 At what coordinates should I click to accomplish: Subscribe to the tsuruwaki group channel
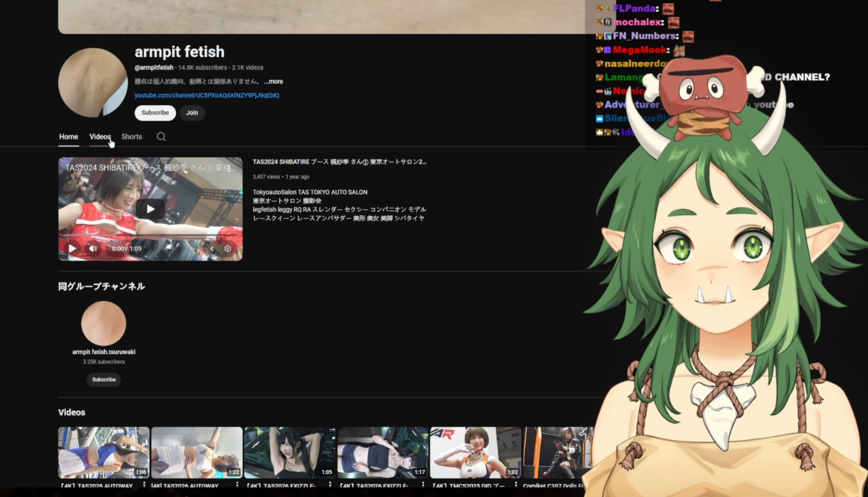tap(104, 379)
